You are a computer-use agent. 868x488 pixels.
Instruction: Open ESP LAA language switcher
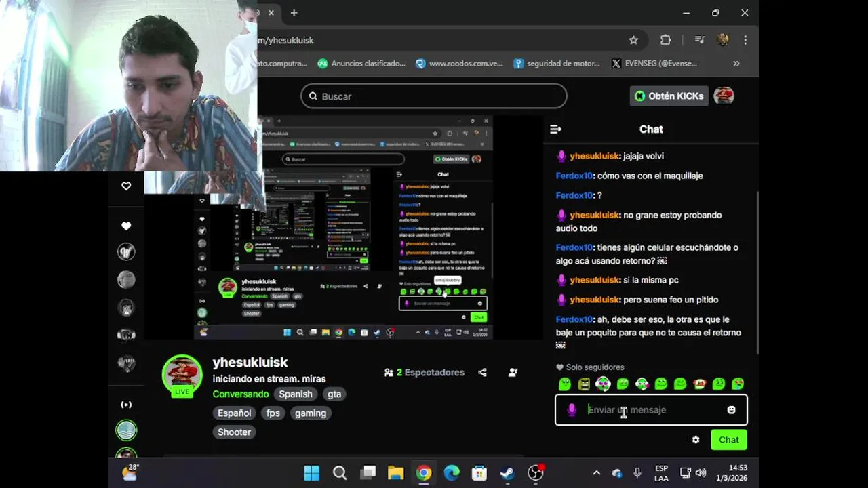661,473
